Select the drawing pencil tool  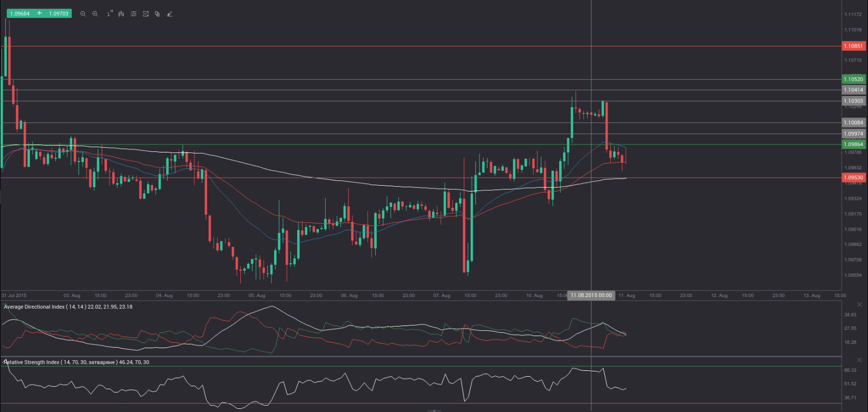point(169,14)
